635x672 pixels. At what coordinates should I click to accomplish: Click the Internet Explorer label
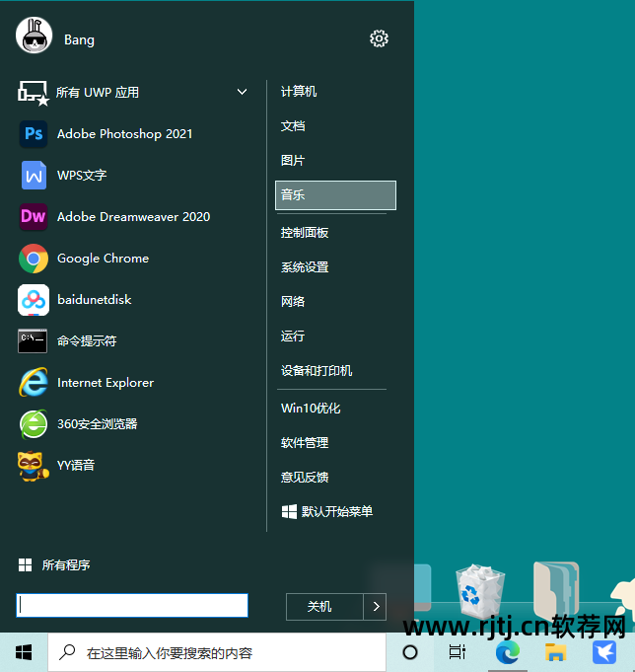click(x=106, y=382)
